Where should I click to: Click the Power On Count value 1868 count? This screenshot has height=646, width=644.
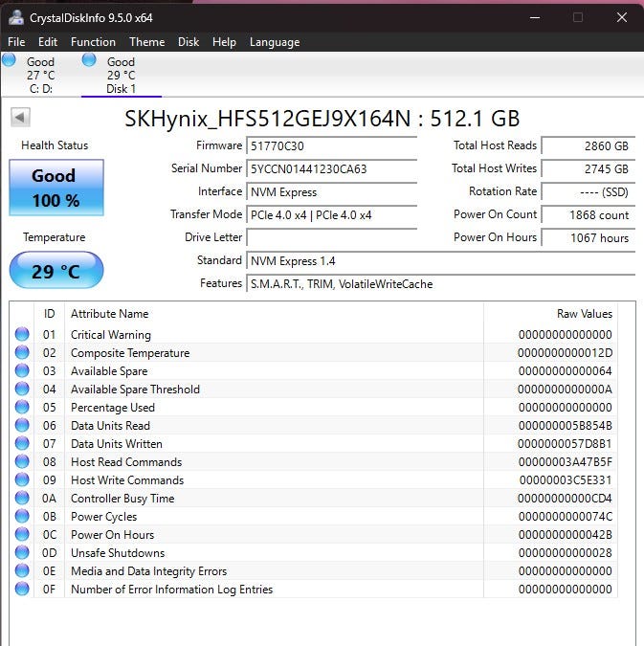(588, 215)
